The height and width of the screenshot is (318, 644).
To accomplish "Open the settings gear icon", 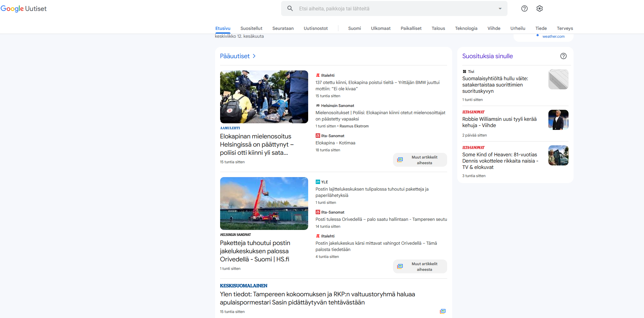I will 540,8.
